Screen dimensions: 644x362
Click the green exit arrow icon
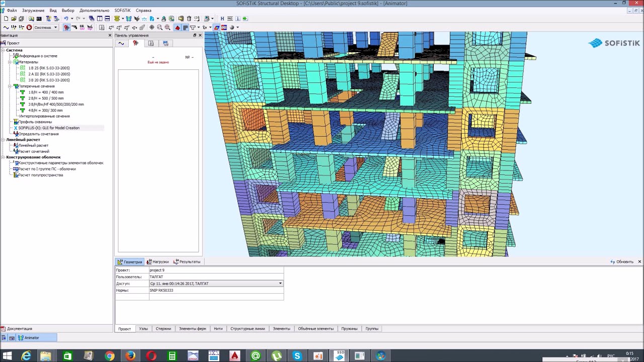pos(246,19)
